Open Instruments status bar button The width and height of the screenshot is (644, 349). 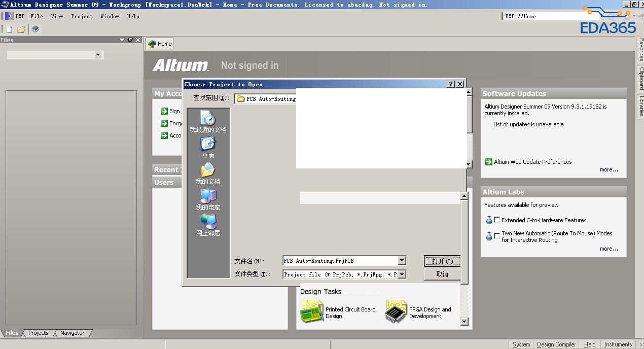click(618, 344)
